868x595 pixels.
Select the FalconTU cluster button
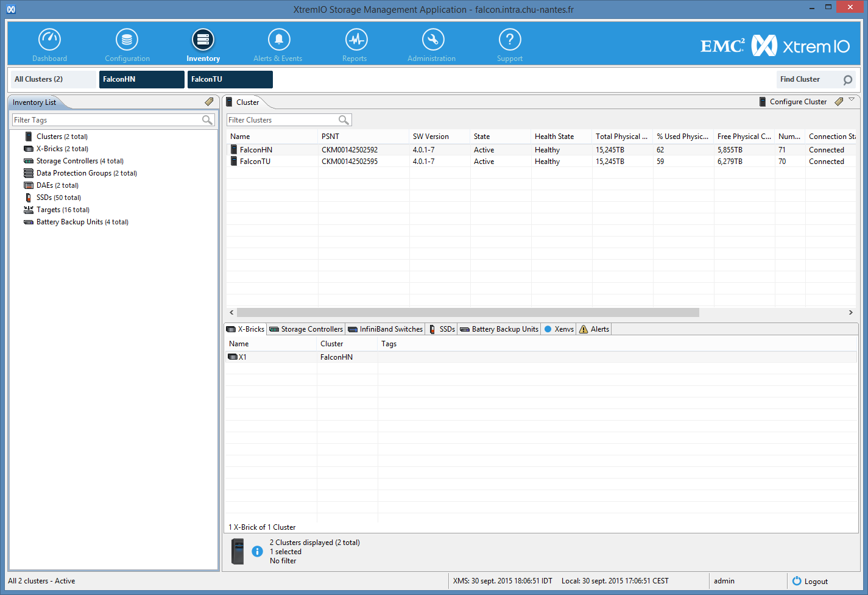click(x=230, y=79)
